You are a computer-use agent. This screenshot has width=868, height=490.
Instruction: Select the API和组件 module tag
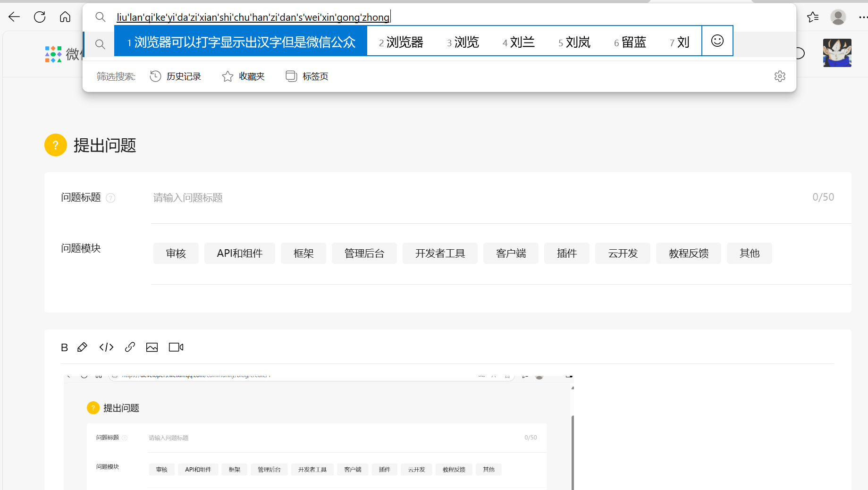point(240,253)
